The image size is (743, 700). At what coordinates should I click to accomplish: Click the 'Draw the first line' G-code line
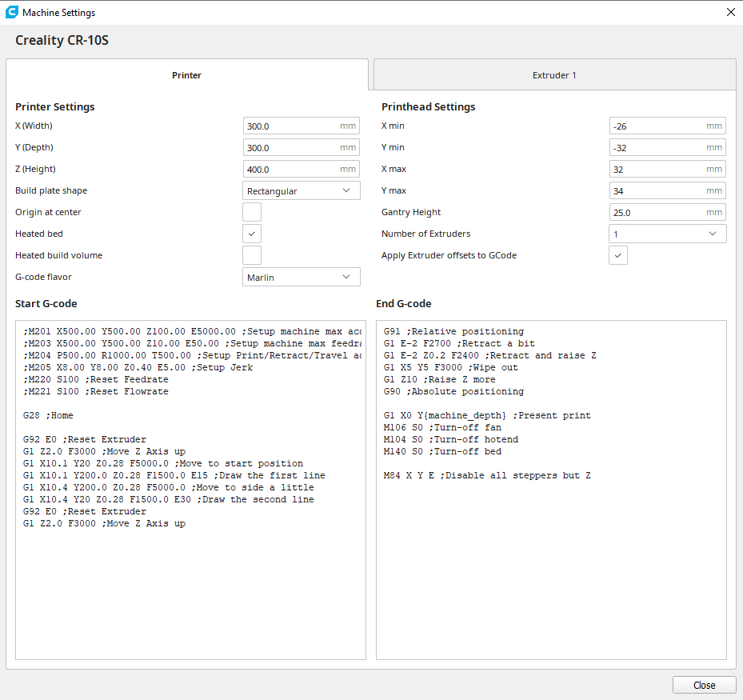click(174, 475)
